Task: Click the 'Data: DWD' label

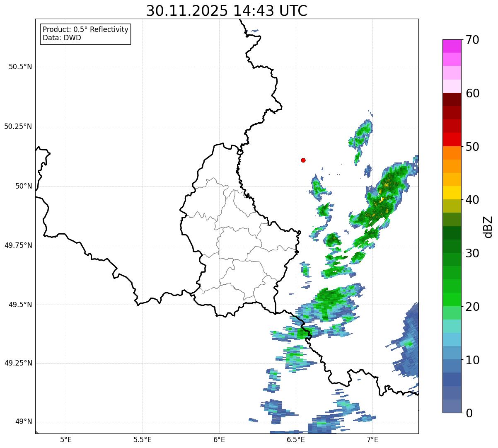Action: click(62, 38)
